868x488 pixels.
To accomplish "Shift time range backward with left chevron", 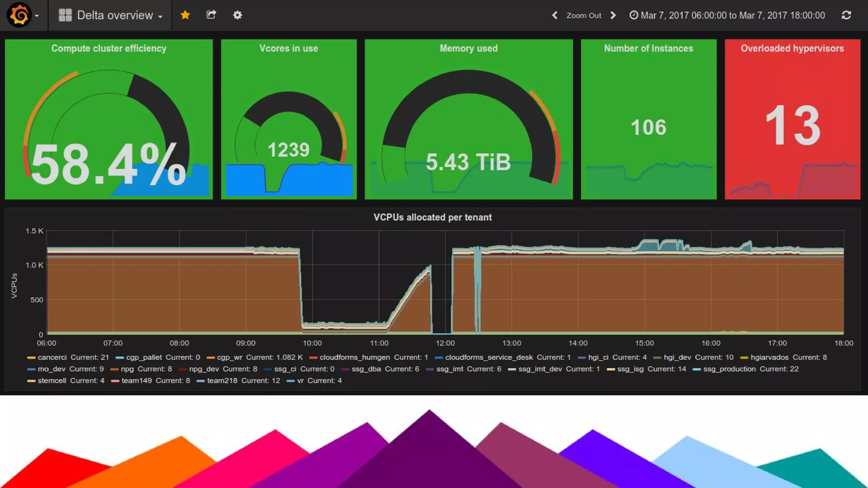I will coord(554,15).
